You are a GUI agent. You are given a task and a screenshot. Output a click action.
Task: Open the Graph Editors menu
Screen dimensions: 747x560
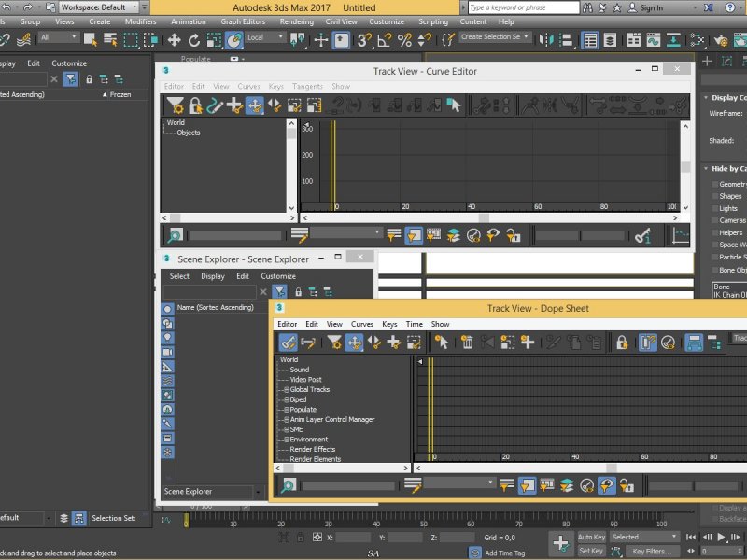pyautogui.click(x=243, y=21)
